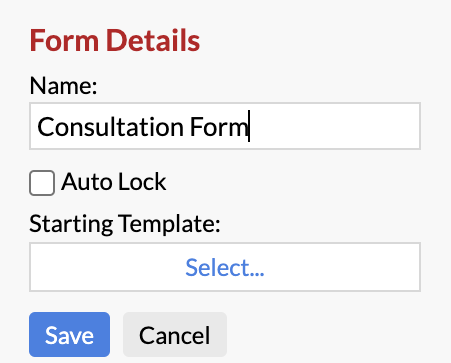Enable the Auto Lock checkbox
451x363 pixels.
pos(42,183)
